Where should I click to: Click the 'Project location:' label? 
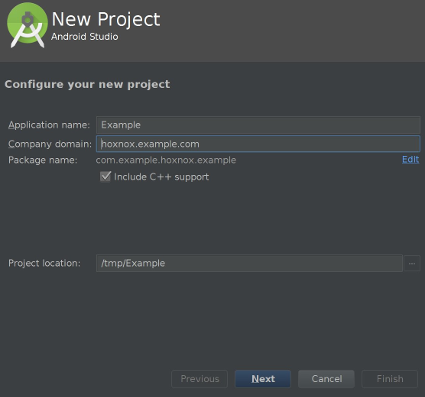click(44, 263)
